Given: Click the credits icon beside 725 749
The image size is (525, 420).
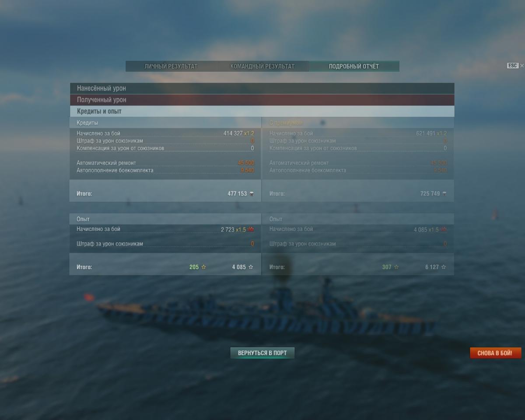Looking at the screenshot, I should tap(444, 194).
